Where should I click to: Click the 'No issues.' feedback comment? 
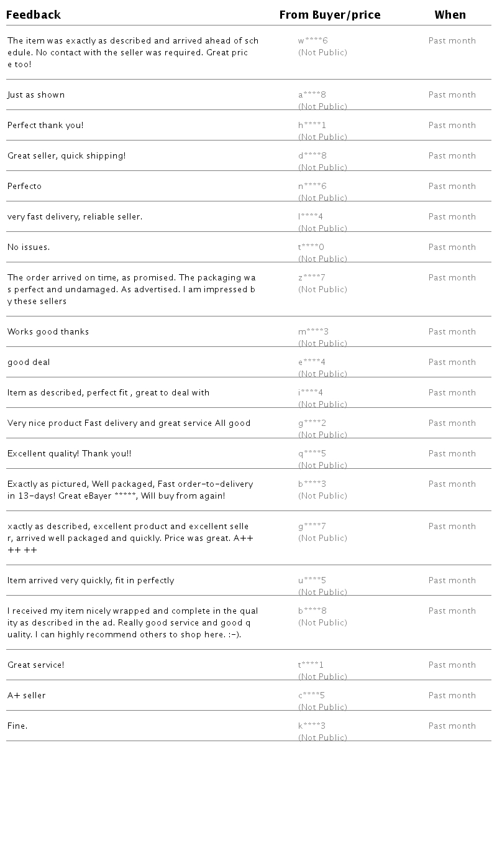(x=29, y=247)
